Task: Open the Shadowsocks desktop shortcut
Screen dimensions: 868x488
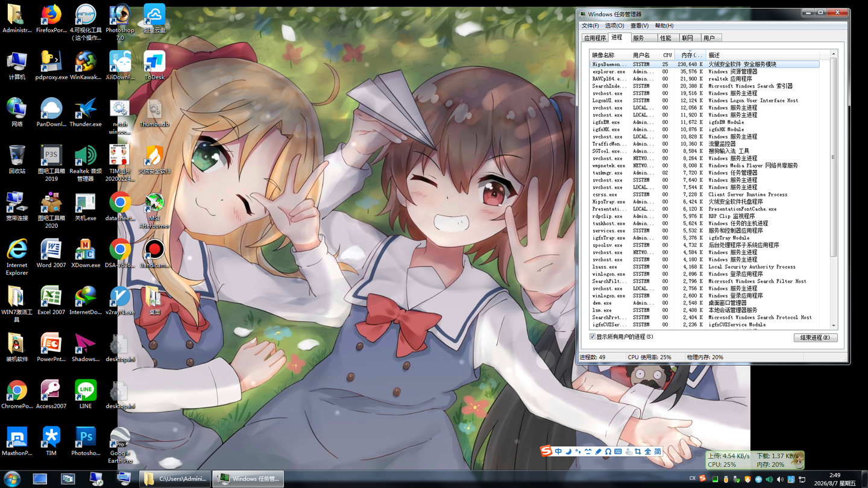Action: [x=86, y=348]
